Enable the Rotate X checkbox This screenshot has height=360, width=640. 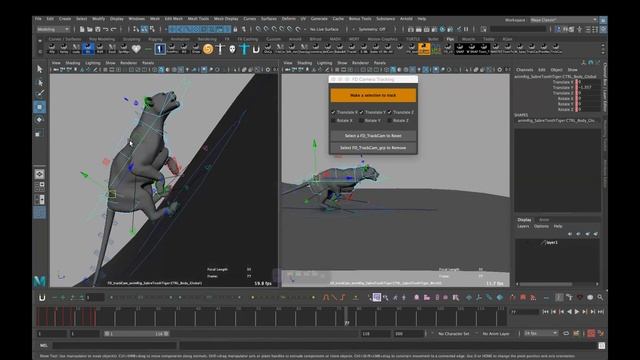[x=333, y=121]
